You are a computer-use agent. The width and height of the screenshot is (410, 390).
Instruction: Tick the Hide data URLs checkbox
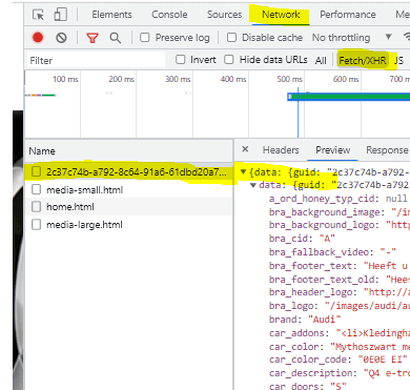(229, 60)
